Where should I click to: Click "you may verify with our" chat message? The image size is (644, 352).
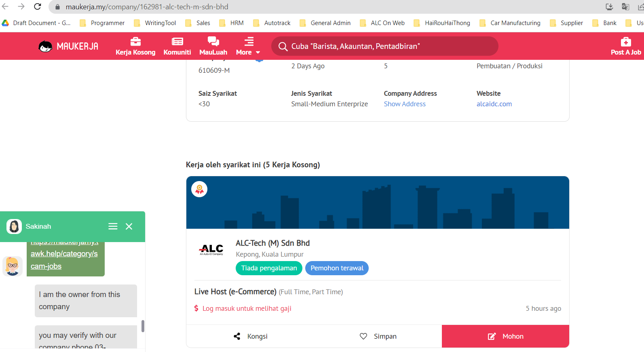coord(86,337)
